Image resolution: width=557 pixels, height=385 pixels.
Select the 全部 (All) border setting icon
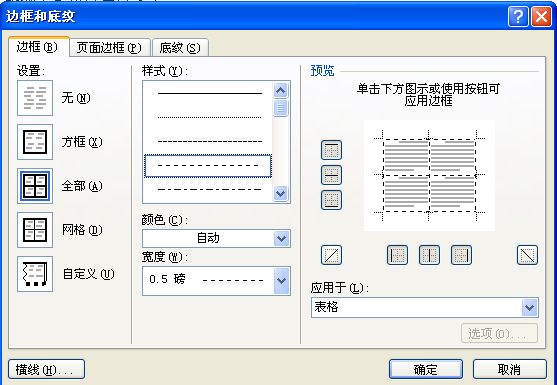35,186
